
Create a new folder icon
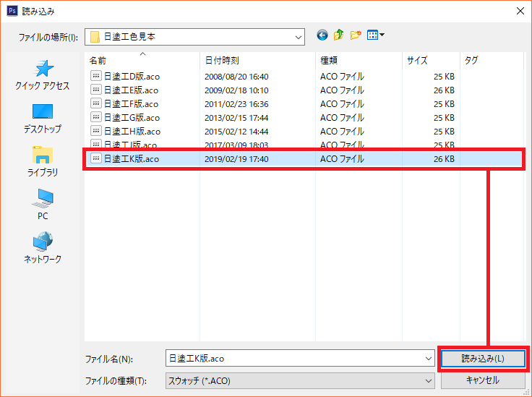[356, 35]
